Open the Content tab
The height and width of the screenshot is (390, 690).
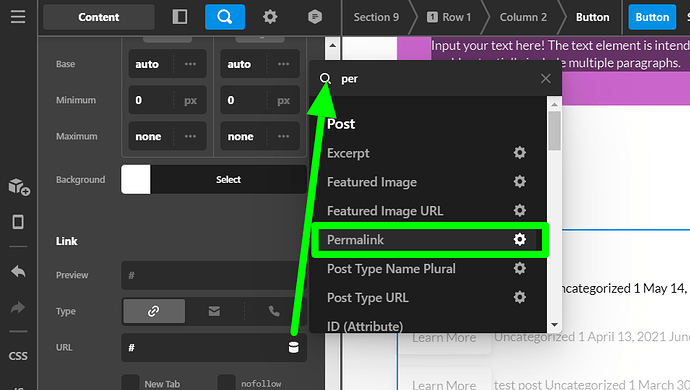[x=99, y=17]
